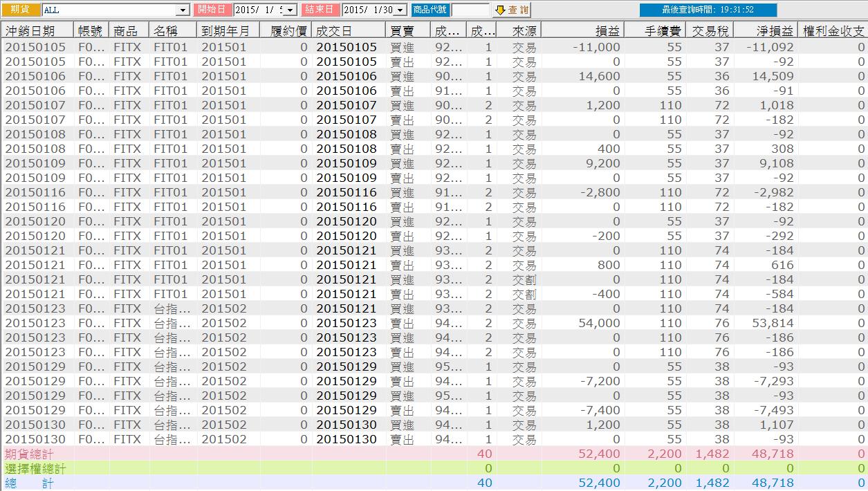Image resolution: width=868 pixels, height=491 pixels.
Task: Click the 期貨 orange label
Action: 21,10
